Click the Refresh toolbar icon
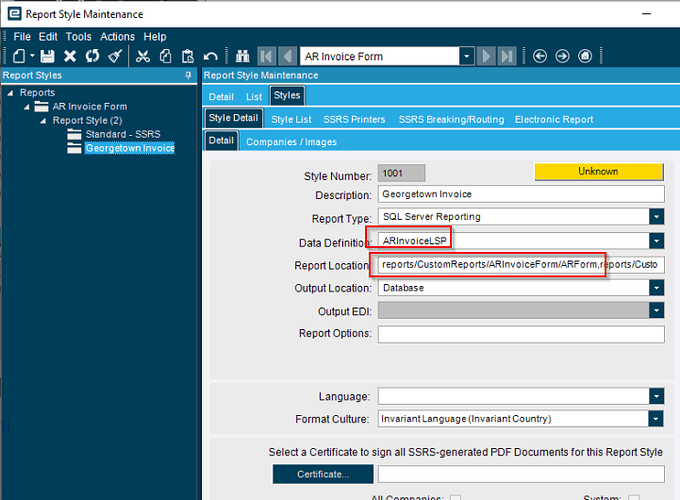Image resolution: width=680 pixels, height=500 pixels. pyautogui.click(x=92, y=56)
